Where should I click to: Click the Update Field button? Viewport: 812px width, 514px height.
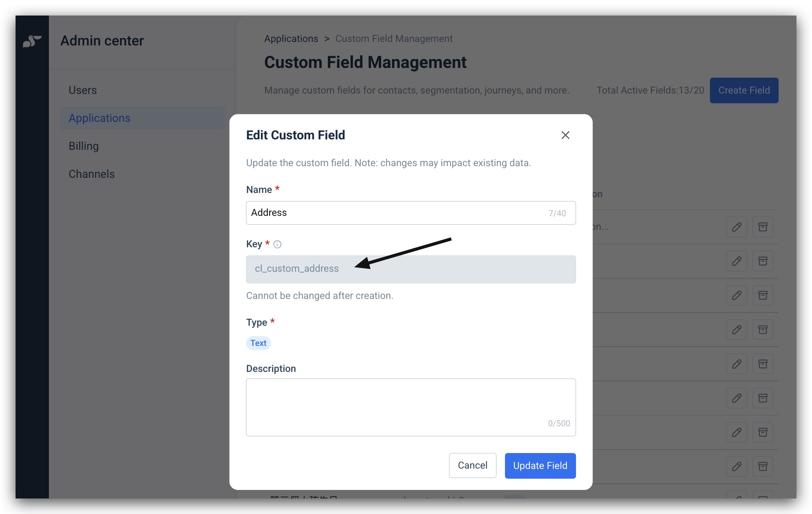click(540, 465)
